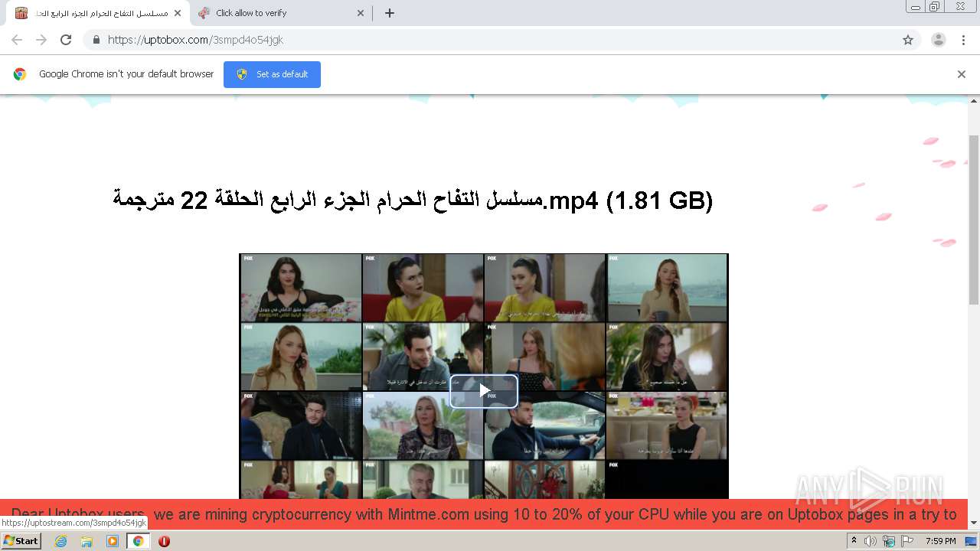Click the preview thumbnail of man driving a car
The image size is (980, 551).
[x=544, y=425]
